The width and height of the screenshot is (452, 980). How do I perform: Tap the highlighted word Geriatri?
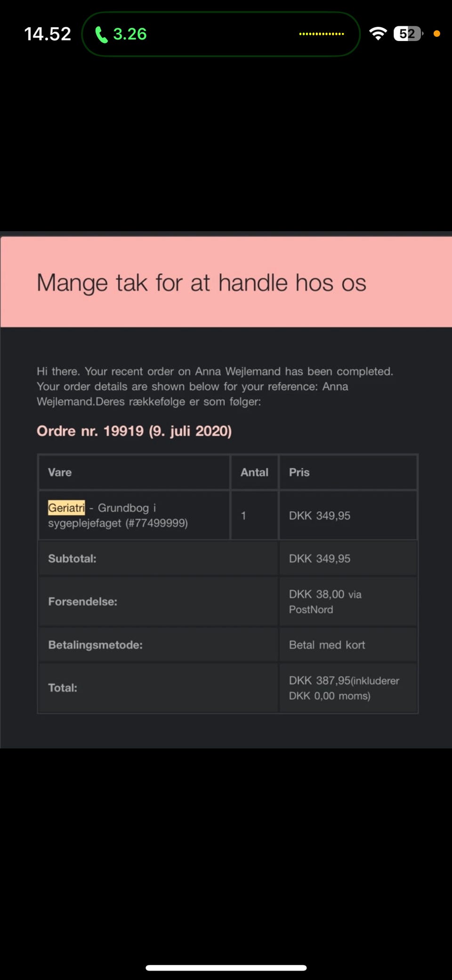(x=66, y=508)
